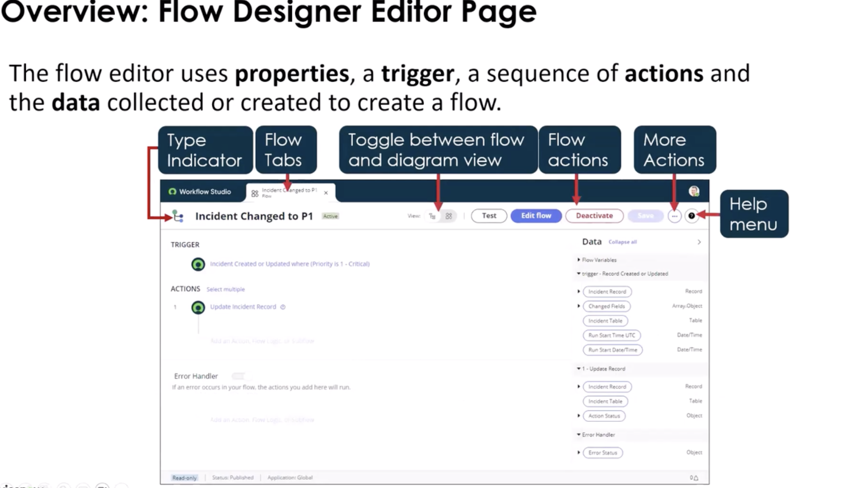Image resolution: width=868 pixels, height=488 pixels.
Task: Click the Save button
Action: tap(645, 216)
